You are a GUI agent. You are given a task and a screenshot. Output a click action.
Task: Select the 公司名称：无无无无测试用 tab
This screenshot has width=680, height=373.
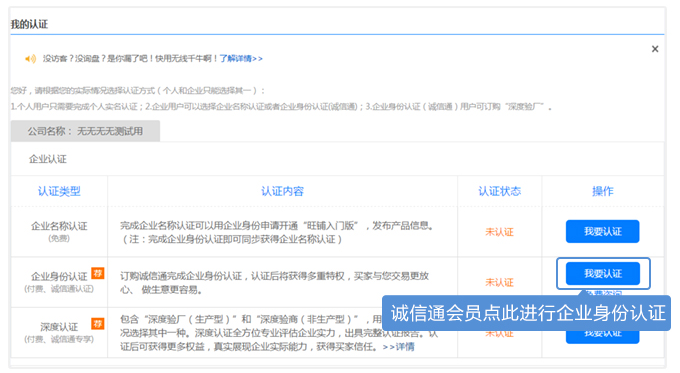(85, 131)
